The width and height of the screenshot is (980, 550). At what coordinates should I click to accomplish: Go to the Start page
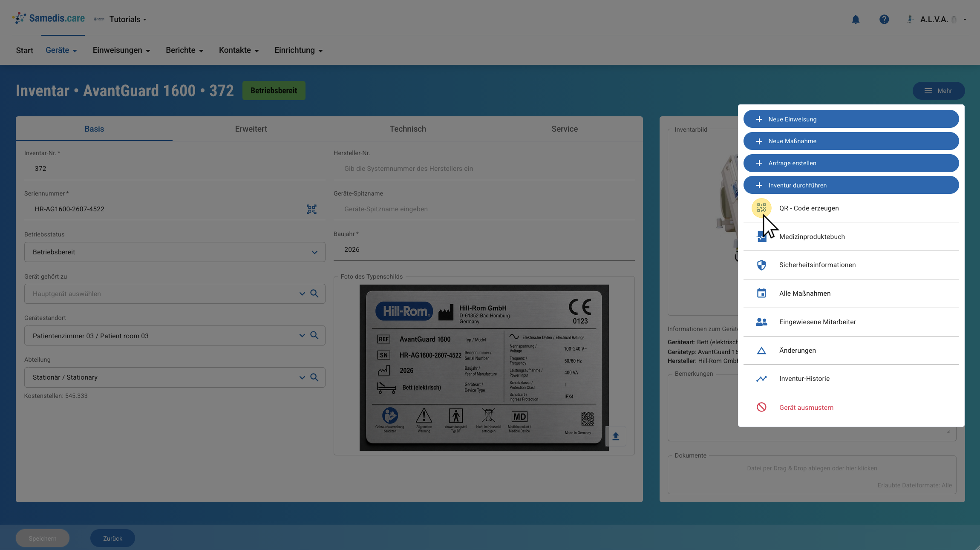tap(25, 51)
